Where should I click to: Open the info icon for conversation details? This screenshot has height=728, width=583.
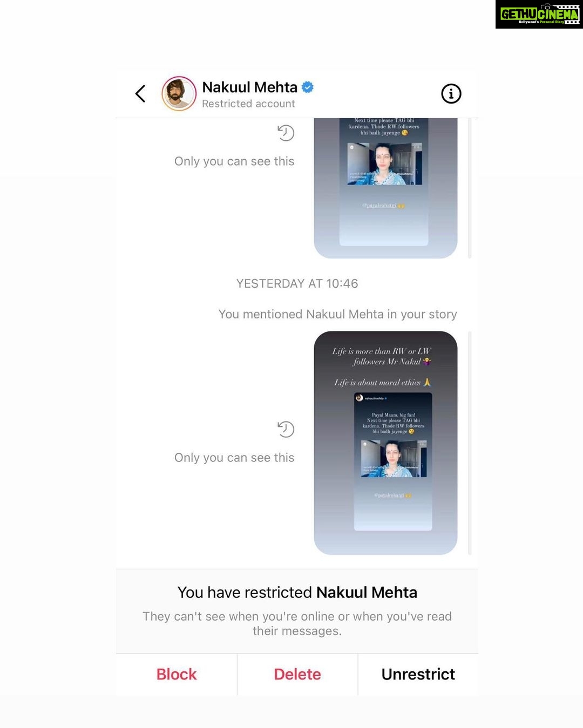point(451,94)
